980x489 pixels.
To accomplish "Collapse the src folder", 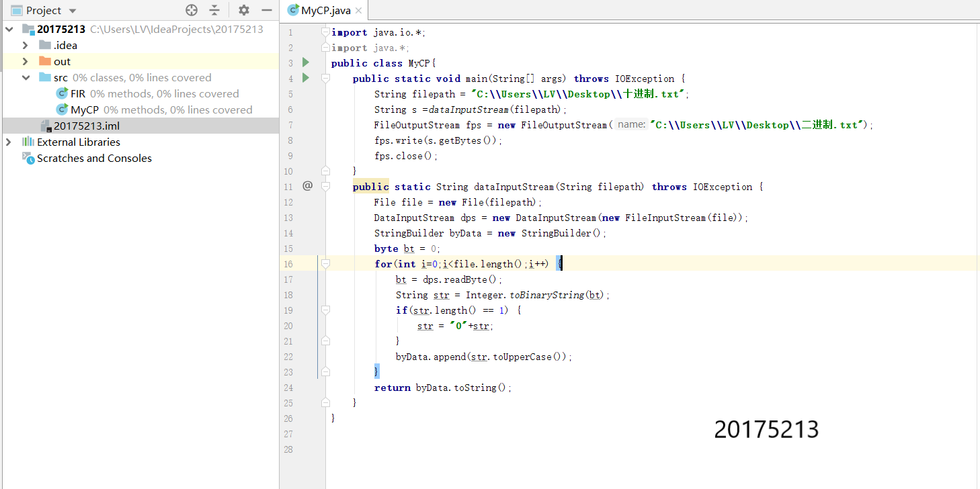I will (25, 77).
